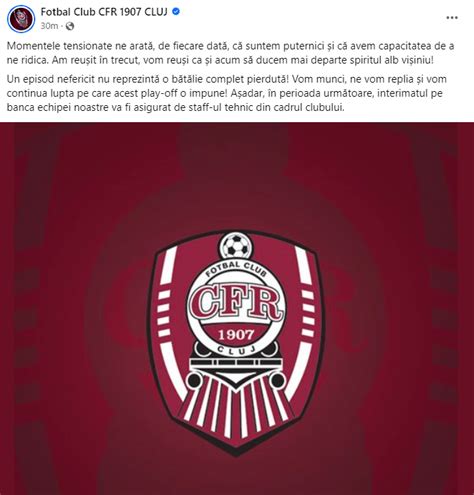Image resolution: width=474 pixels, height=495 pixels.
Task: Open the burgundy post image
Action: point(237,308)
